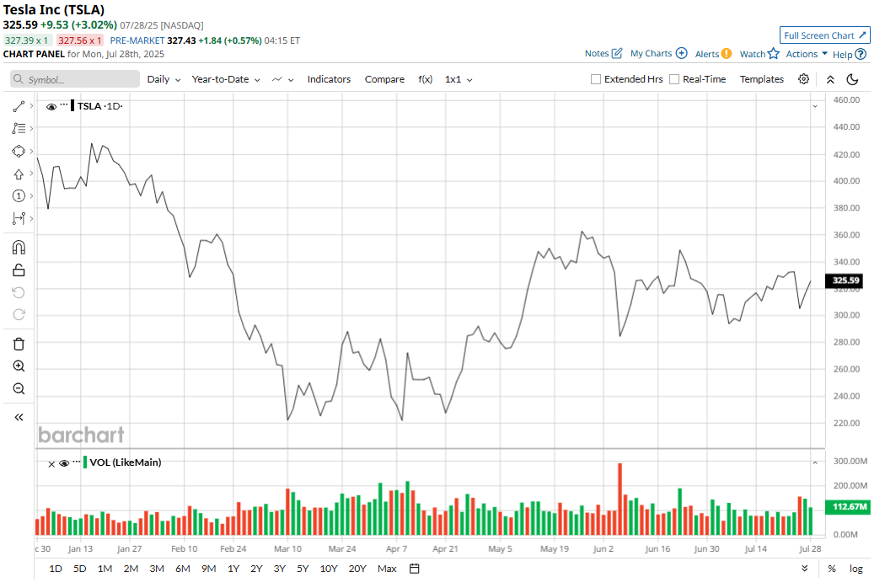Collapse the chart toolbar with double chevron
This screenshot has width=885, height=588.
pyautogui.click(x=830, y=79)
